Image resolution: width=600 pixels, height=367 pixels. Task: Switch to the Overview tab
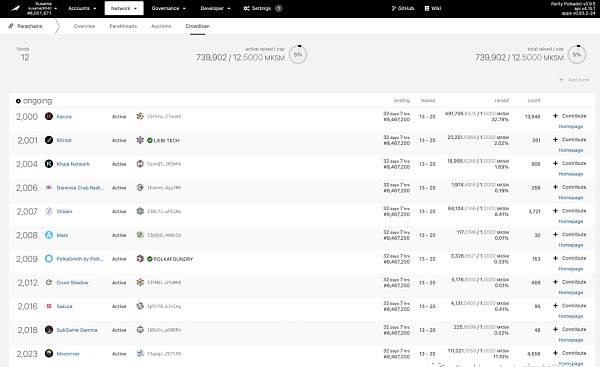point(84,26)
